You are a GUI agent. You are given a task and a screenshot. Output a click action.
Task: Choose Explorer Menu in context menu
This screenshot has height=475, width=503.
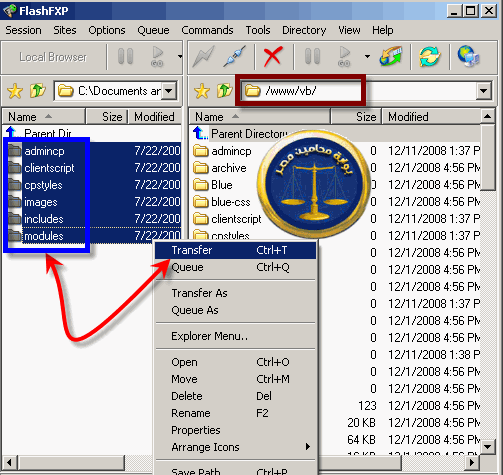coord(235,336)
